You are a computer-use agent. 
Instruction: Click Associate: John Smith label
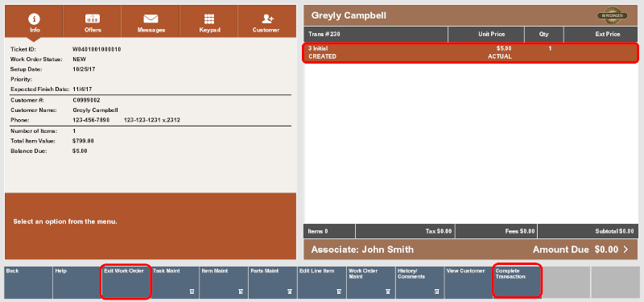coord(362,250)
